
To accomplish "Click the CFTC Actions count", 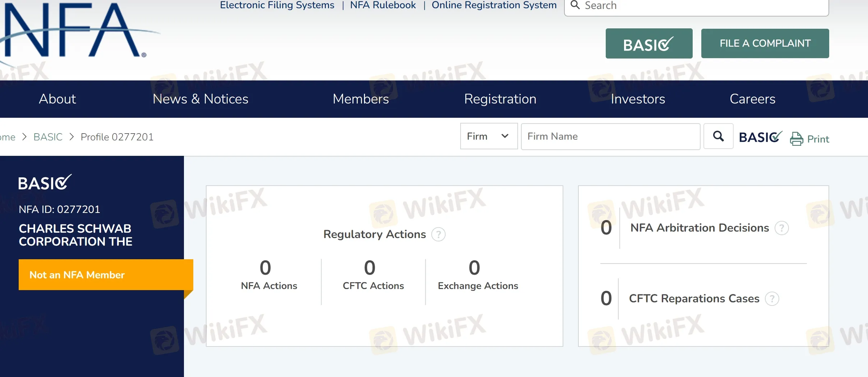I will tap(370, 267).
